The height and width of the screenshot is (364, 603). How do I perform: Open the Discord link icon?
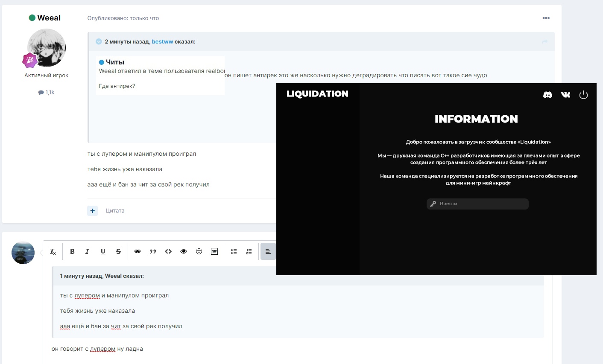[x=547, y=95]
